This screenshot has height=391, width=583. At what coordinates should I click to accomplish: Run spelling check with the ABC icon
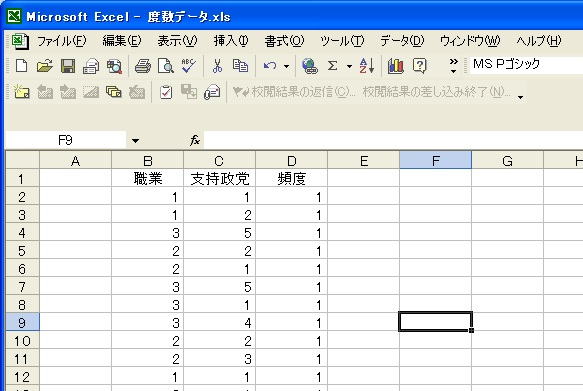(189, 66)
